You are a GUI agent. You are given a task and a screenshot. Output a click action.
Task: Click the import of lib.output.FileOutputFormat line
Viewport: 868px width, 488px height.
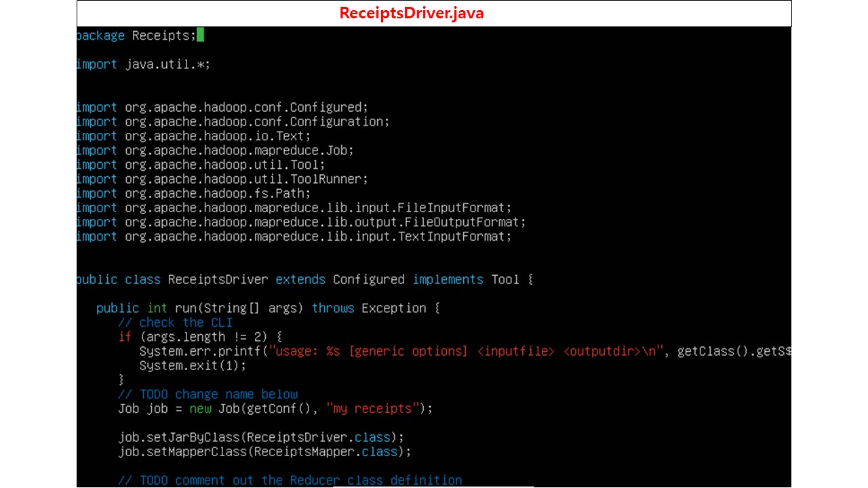tap(301, 222)
